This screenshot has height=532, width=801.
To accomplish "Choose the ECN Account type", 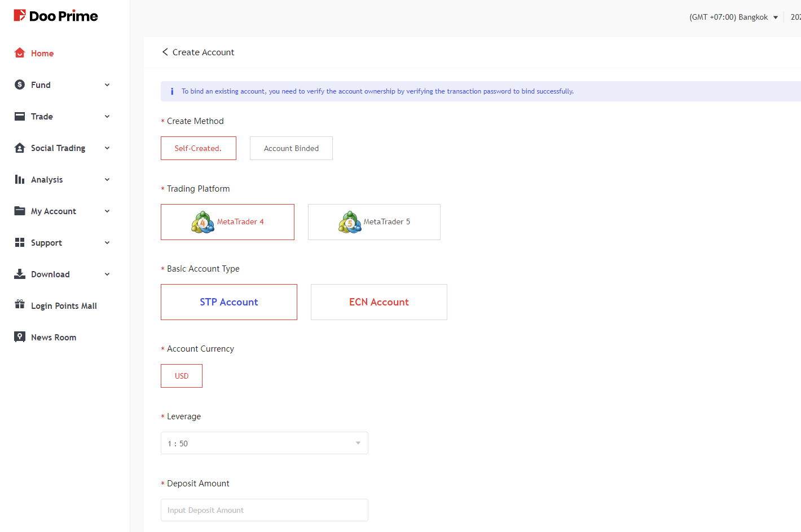I will 379,302.
